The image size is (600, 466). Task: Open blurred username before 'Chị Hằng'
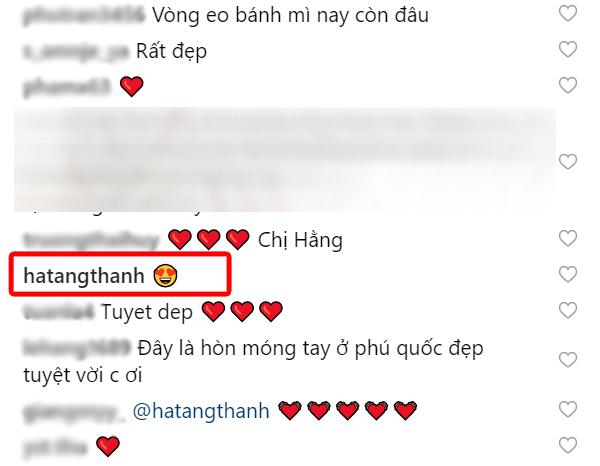pyautogui.click(x=91, y=241)
